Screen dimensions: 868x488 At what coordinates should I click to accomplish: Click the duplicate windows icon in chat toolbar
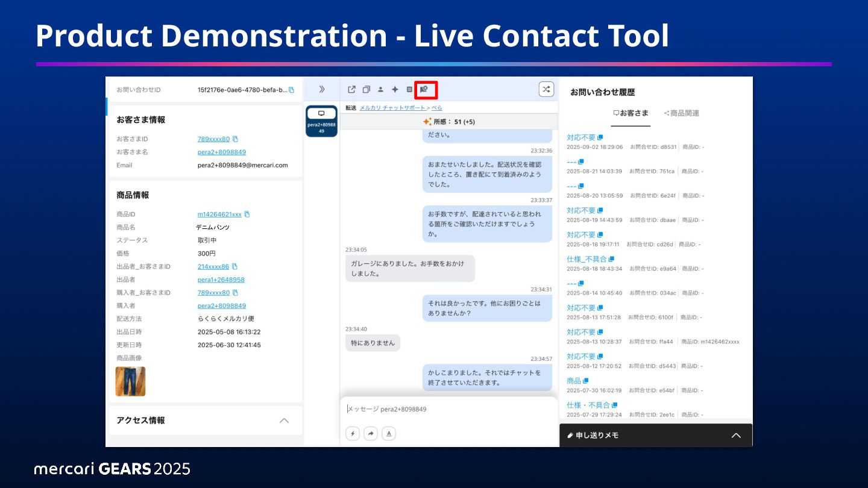click(366, 89)
